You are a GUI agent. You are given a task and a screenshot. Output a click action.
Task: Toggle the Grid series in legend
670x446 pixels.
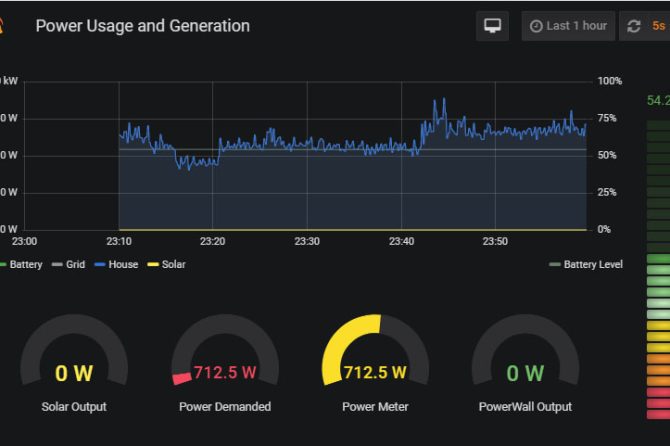click(x=77, y=265)
